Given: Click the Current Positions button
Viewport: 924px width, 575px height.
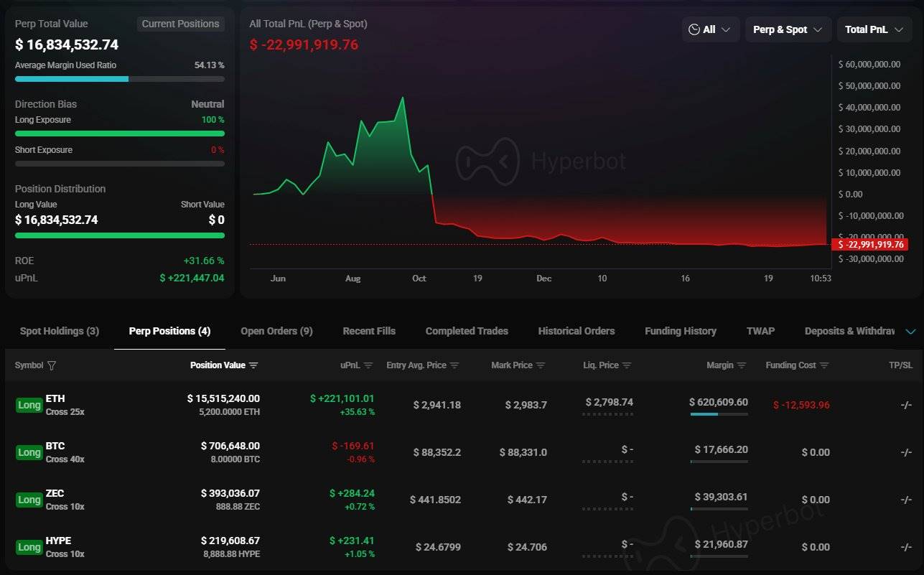Looking at the screenshot, I should [x=180, y=24].
